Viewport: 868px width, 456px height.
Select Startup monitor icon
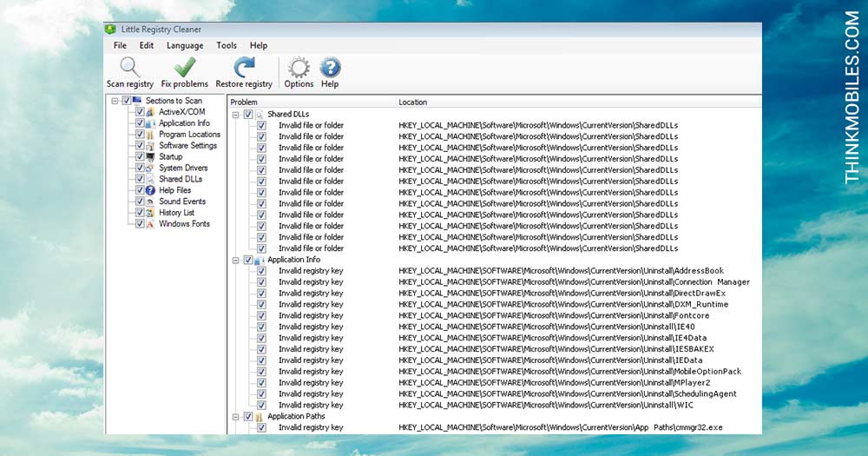150,157
